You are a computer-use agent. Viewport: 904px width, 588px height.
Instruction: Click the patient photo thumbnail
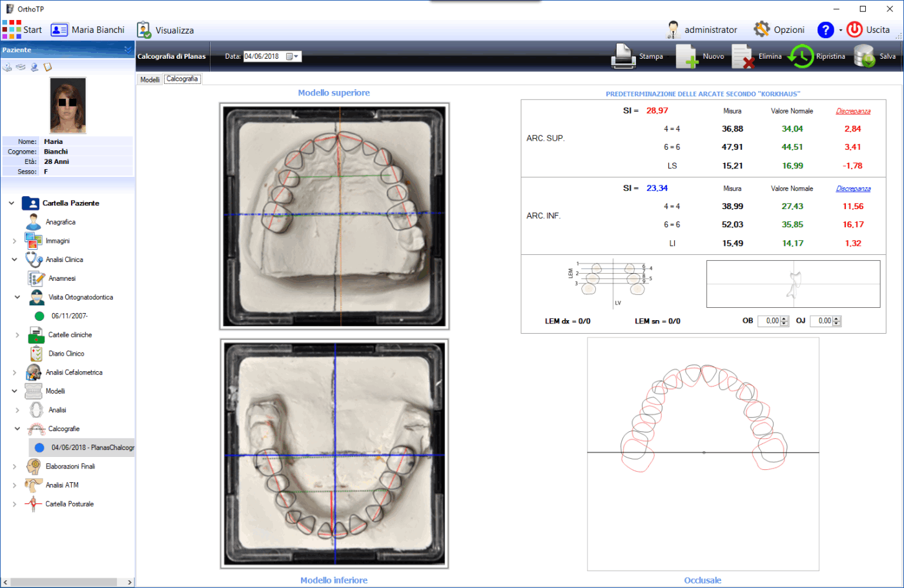(x=68, y=105)
